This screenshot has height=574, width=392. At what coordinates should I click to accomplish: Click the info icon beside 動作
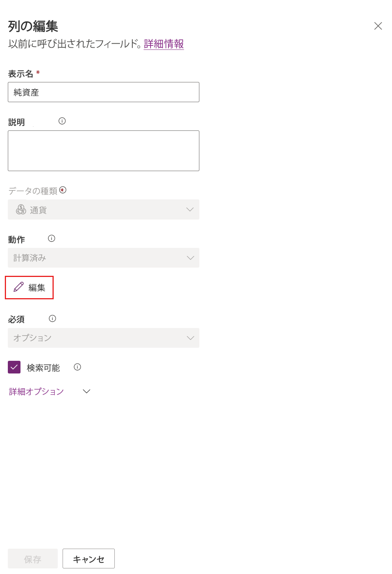click(x=52, y=239)
